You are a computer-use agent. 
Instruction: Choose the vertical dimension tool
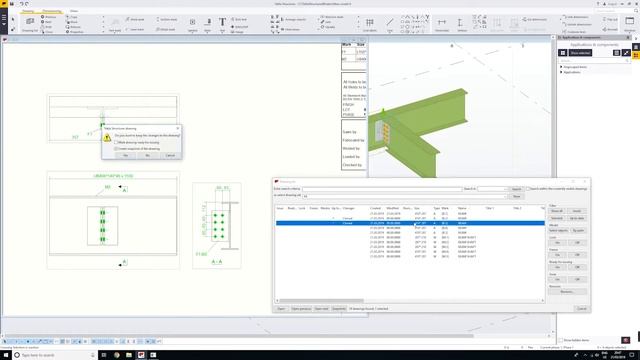tap(462, 24)
